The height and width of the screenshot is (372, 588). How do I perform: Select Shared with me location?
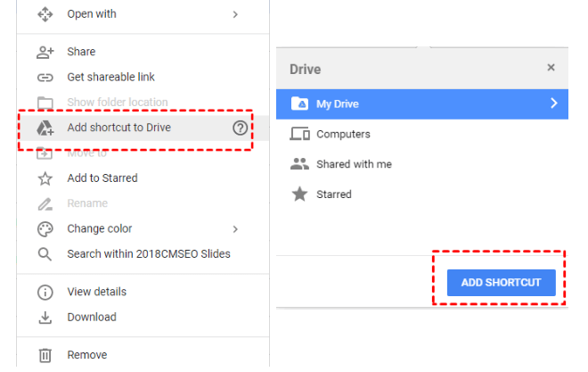pyautogui.click(x=422, y=164)
